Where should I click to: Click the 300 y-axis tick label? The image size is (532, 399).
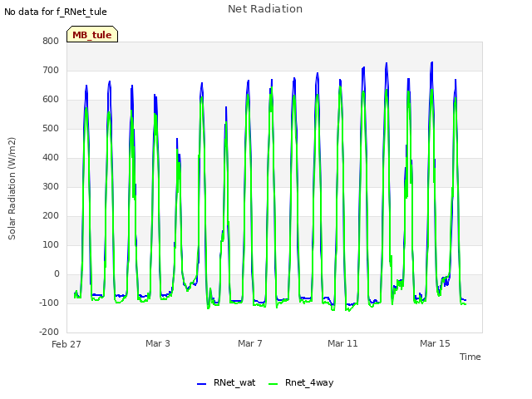(51, 186)
